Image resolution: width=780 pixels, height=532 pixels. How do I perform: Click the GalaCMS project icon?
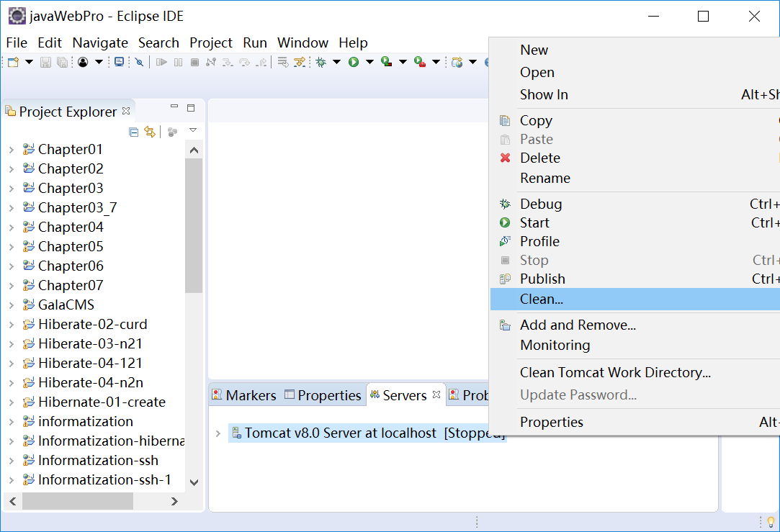click(x=28, y=305)
